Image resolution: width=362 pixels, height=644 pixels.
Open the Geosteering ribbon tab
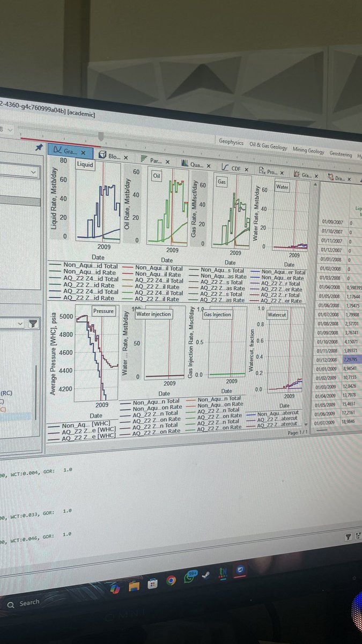pos(341,153)
